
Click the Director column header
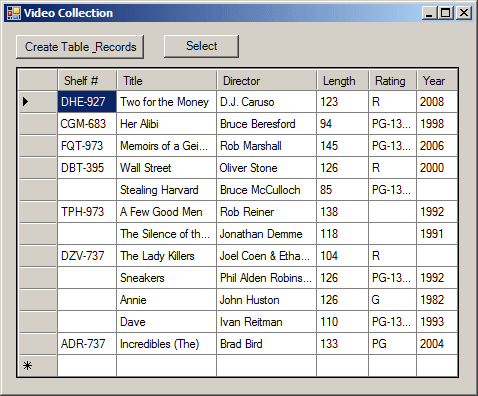267,80
